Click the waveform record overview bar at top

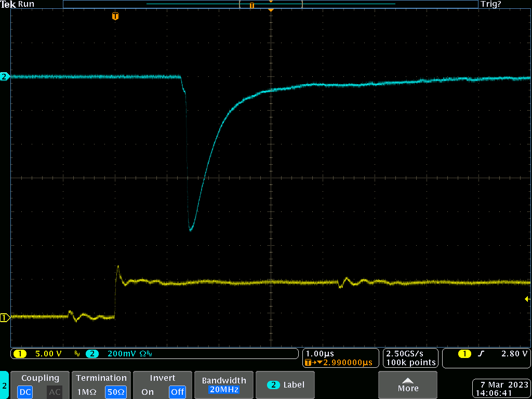[x=270, y=4]
